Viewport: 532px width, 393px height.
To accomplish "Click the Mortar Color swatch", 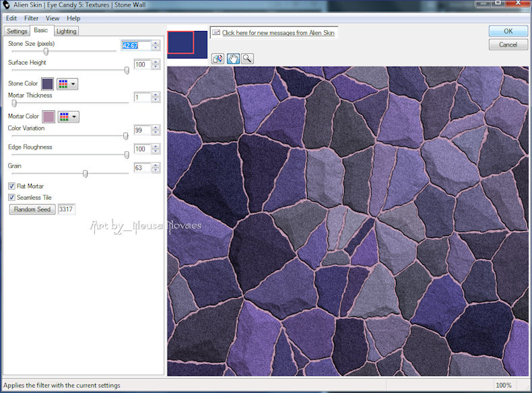I will (x=48, y=116).
